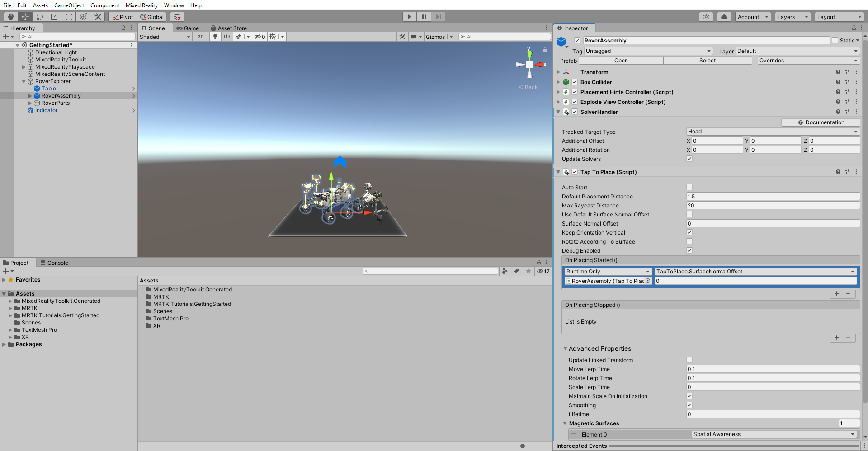Uncheck Debug Enabled
The height and width of the screenshot is (451, 868).
click(x=689, y=250)
